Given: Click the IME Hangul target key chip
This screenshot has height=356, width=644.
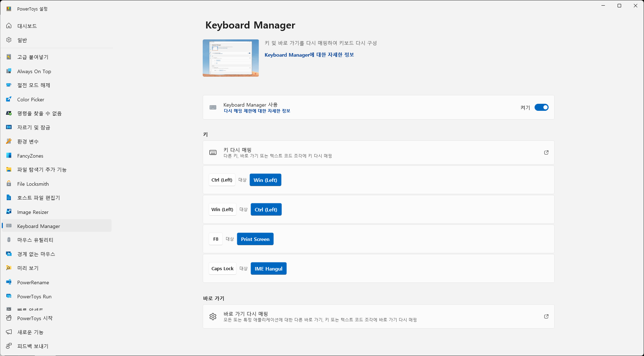Looking at the screenshot, I should [x=269, y=268].
